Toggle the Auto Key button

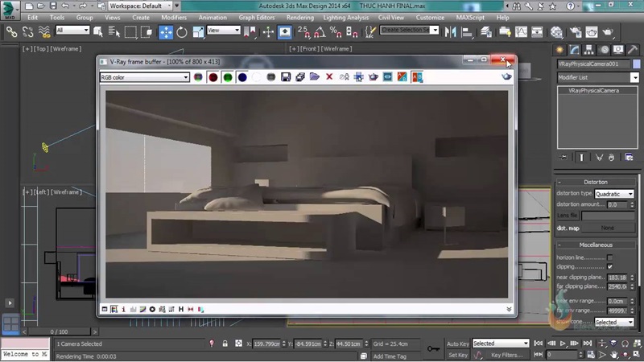coord(457,343)
